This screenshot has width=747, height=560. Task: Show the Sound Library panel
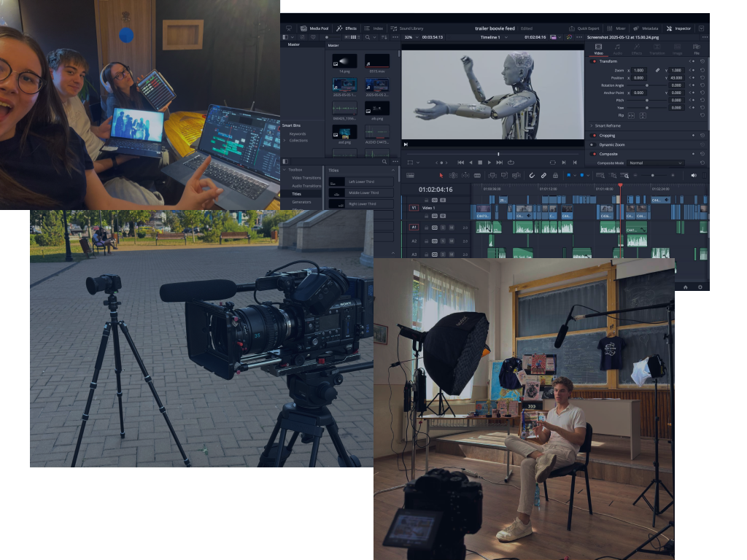coord(407,28)
